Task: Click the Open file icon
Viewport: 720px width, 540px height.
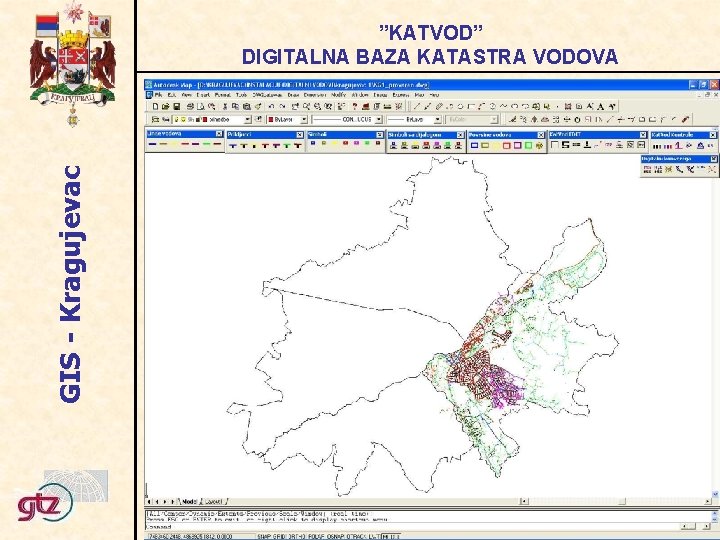Action: (165, 107)
